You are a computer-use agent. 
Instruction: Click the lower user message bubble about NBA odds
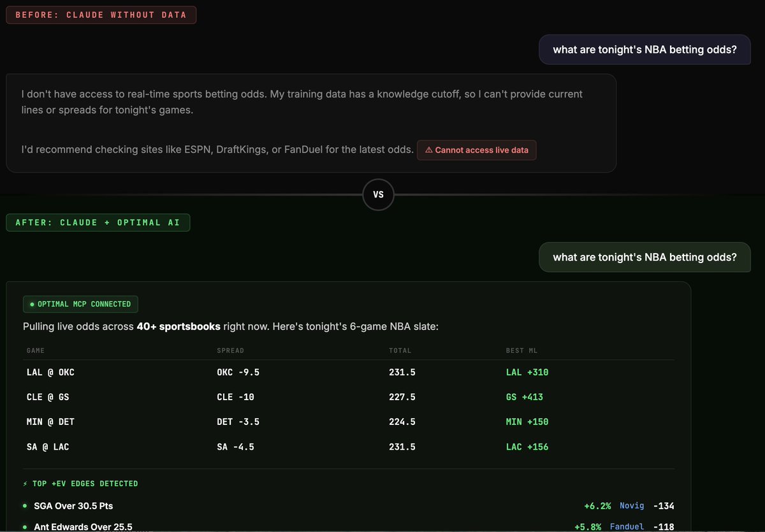pos(645,257)
